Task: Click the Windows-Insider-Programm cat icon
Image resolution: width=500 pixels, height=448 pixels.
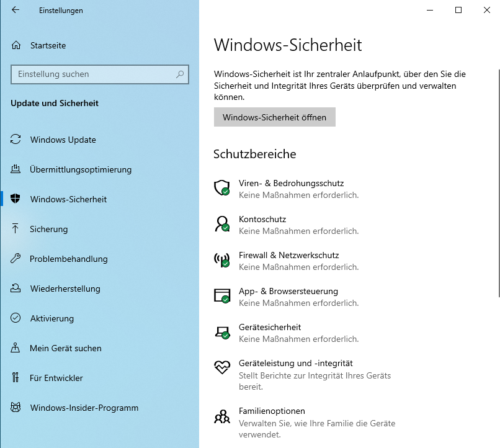Action: (16, 407)
